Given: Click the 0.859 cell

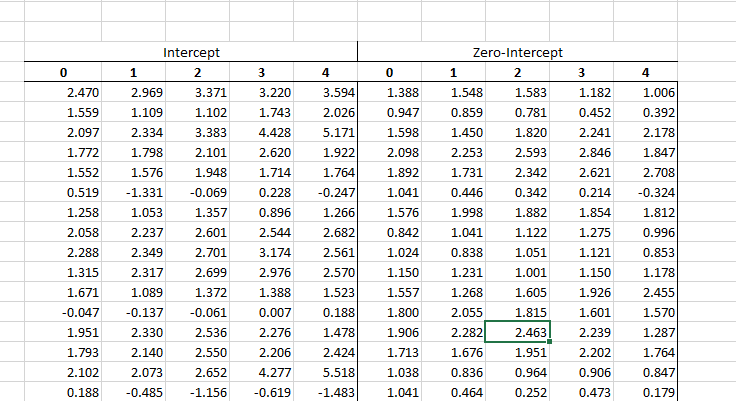Looking at the screenshot, I should pyautogui.click(x=453, y=112).
